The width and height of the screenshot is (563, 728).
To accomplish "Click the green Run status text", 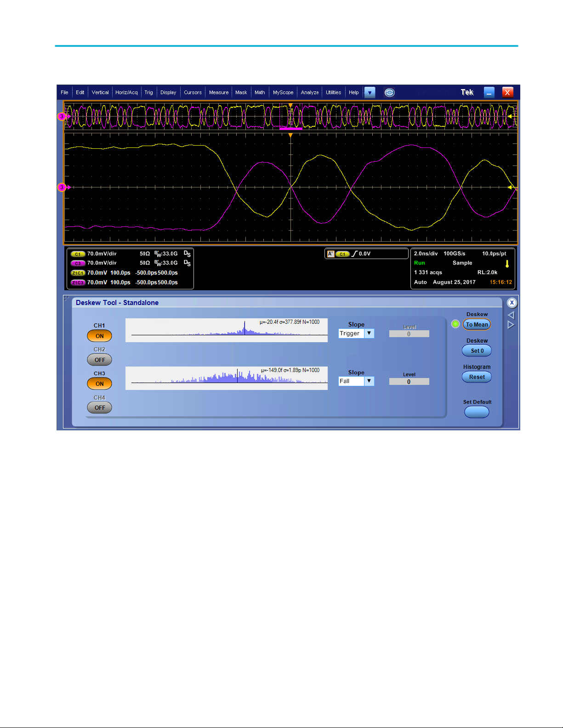I will tap(420, 263).
